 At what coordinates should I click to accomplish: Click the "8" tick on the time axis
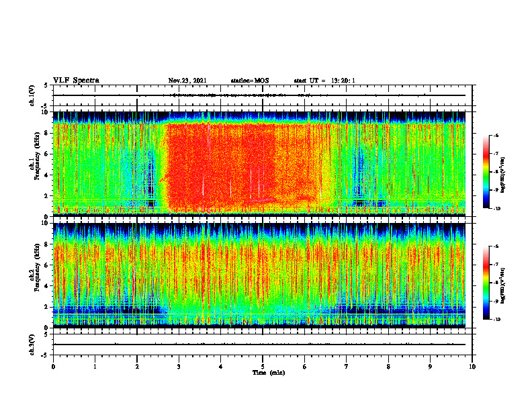tap(388, 367)
